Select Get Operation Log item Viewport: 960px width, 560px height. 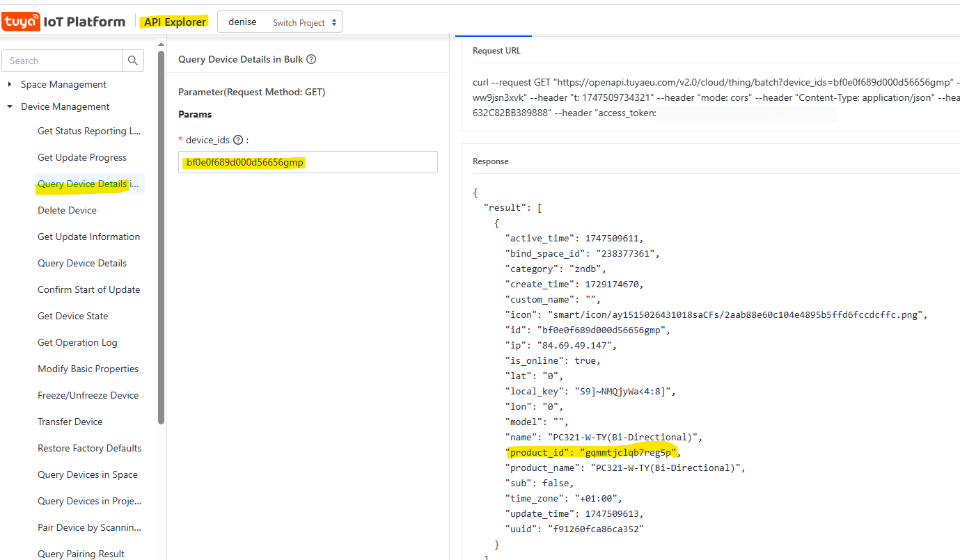(77, 342)
